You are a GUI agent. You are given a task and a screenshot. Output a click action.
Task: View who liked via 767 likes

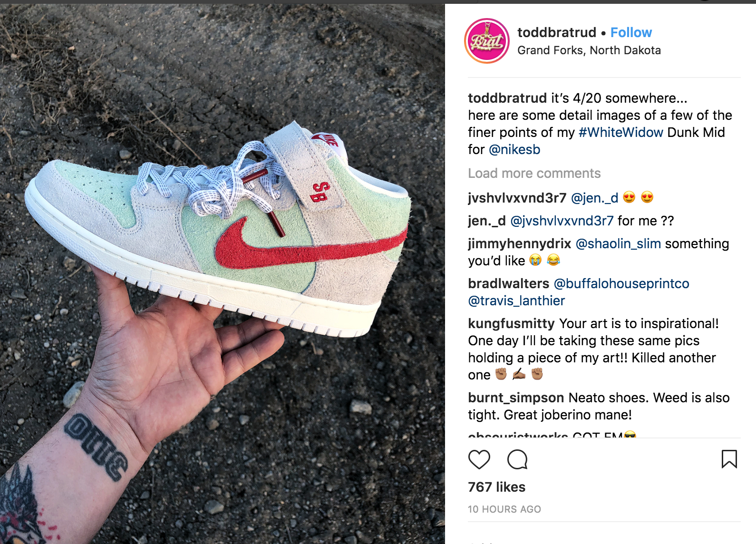click(x=496, y=487)
